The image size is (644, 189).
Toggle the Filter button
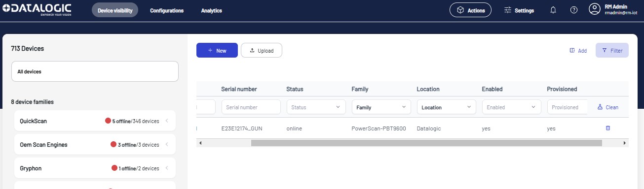(612, 50)
